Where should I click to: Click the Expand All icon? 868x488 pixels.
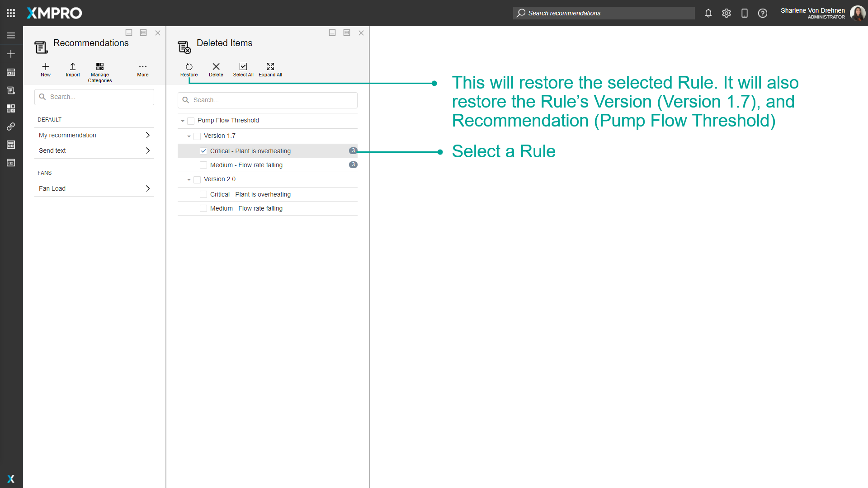click(270, 67)
